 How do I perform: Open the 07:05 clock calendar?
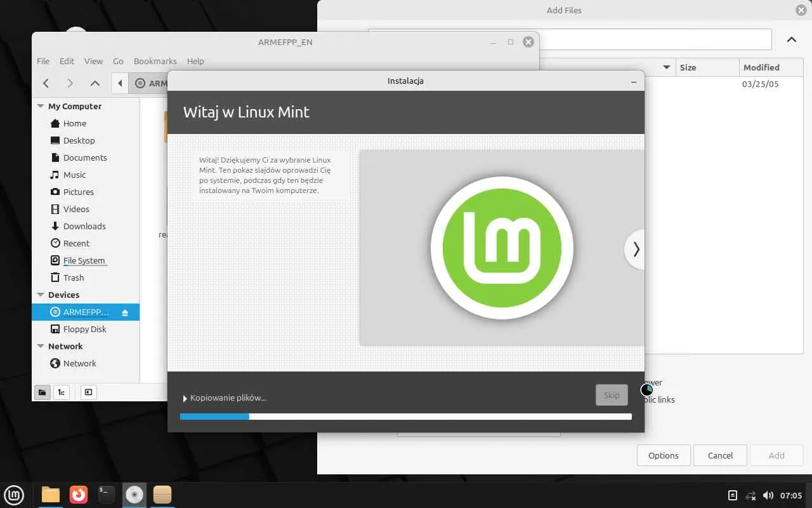(791, 495)
